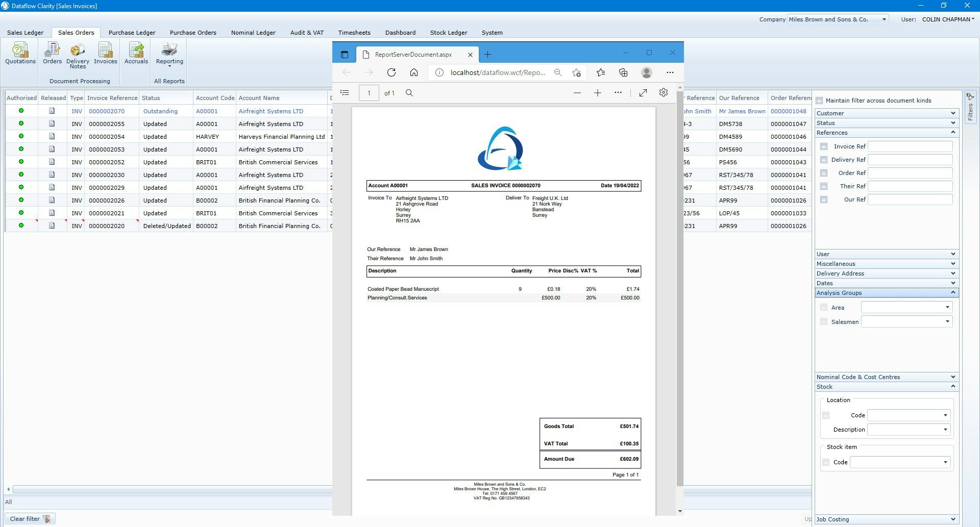Tick the Invoice Ref checkbox

pos(824,146)
